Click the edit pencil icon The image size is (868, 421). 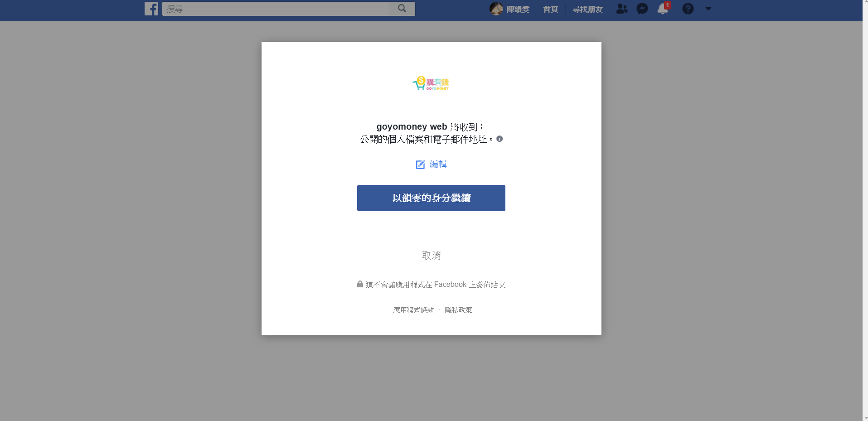(420, 165)
